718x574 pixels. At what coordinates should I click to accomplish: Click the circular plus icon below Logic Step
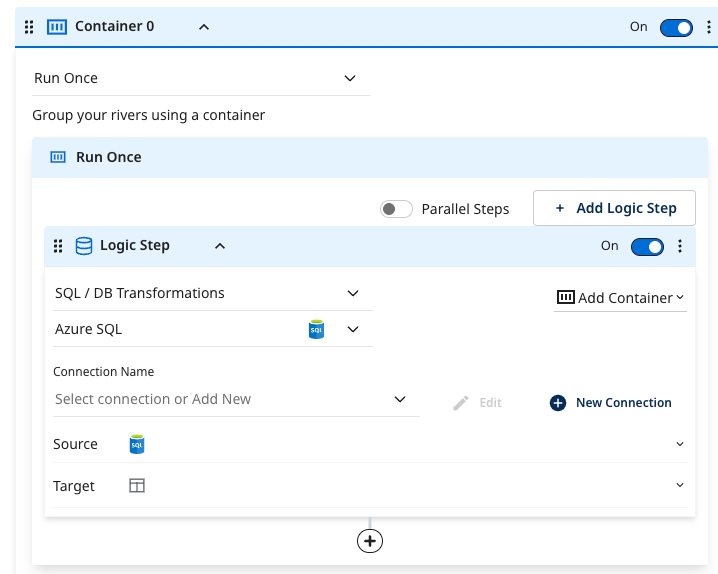click(x=370, y=540)
